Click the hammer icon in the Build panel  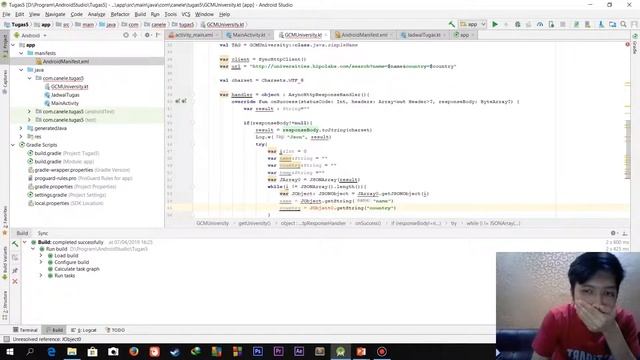[15, 244]
